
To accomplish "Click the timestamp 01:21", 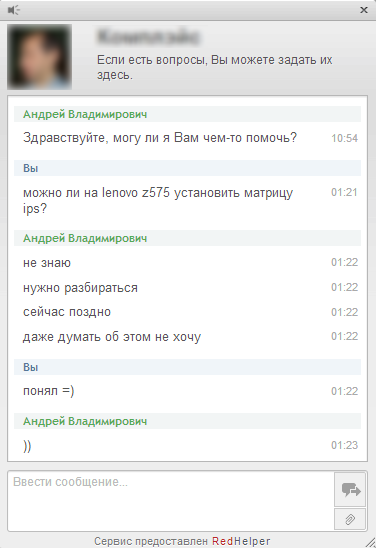I will [345, 192].
